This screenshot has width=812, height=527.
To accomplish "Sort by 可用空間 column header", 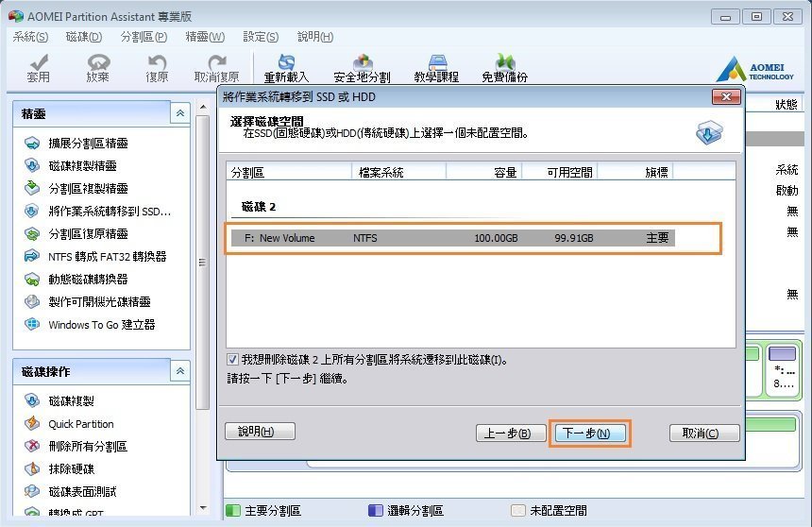I will pyautogui.click(x=559, y=172).
